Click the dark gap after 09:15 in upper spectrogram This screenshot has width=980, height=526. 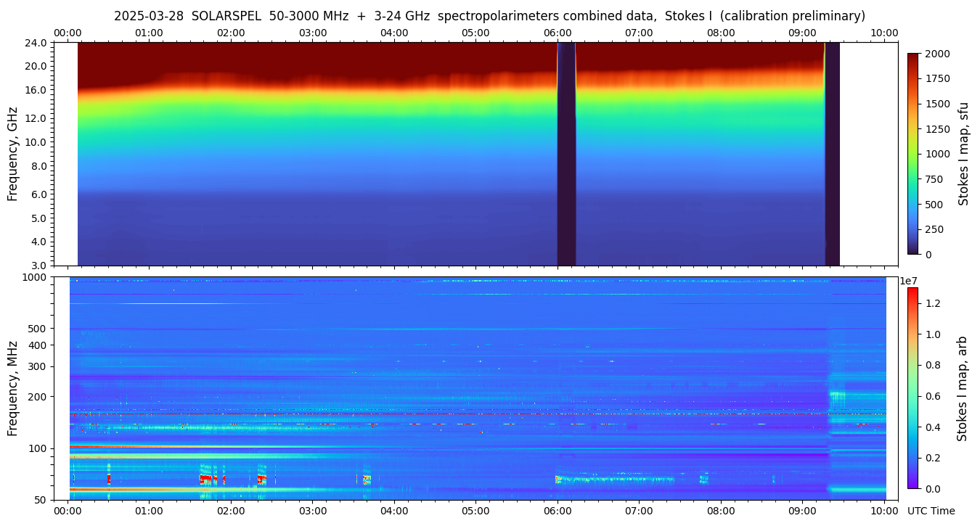tap(832, 154)
